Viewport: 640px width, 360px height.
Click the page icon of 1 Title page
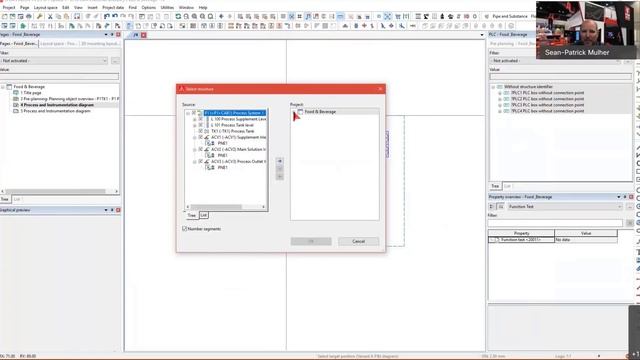(16, 93)
